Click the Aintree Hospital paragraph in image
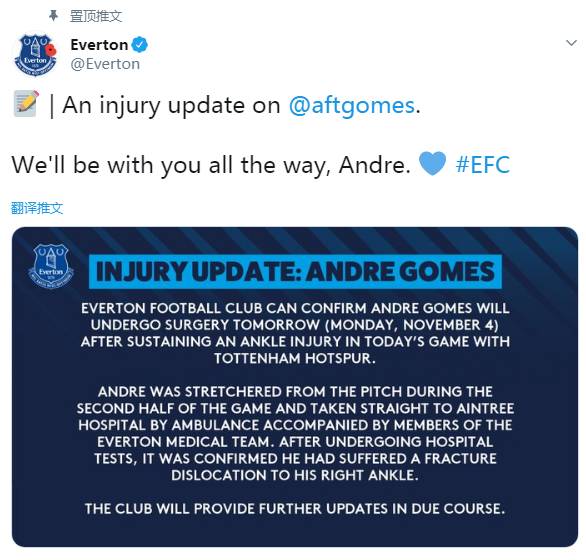586x560 pixels. (x=295, y=433)
